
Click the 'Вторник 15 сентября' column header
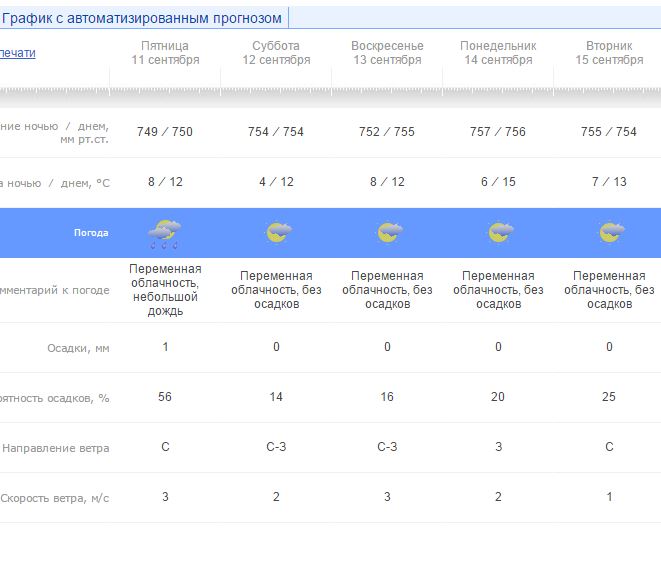pyautogui.click(x=609, y=53)
